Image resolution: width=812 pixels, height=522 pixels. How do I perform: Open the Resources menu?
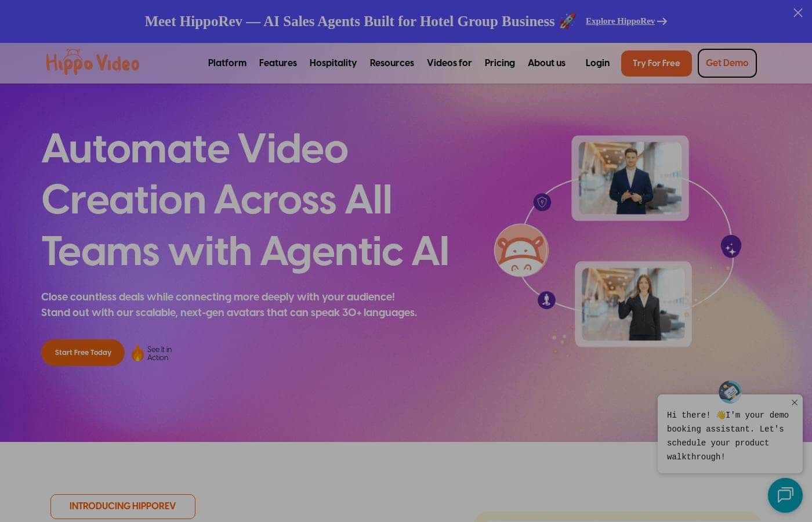click(x=392, y=63)
